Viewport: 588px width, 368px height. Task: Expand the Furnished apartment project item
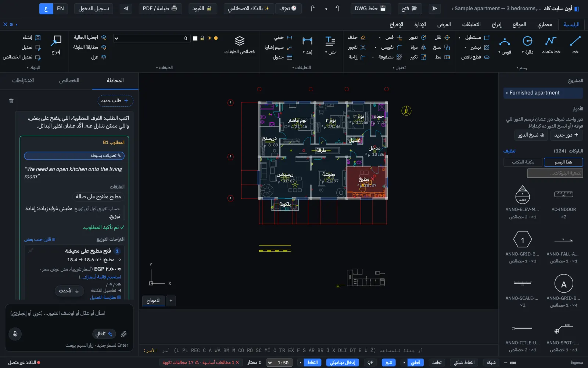[x=543, y=93]
